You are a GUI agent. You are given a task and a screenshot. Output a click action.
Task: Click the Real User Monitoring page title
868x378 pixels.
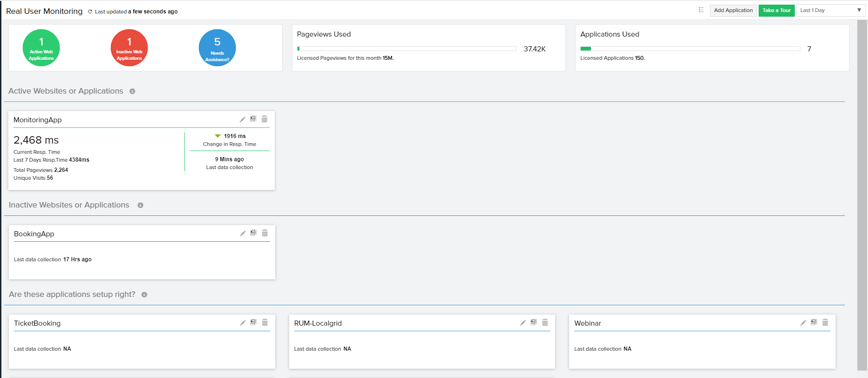pyautogui.click(x=44, y=11)
